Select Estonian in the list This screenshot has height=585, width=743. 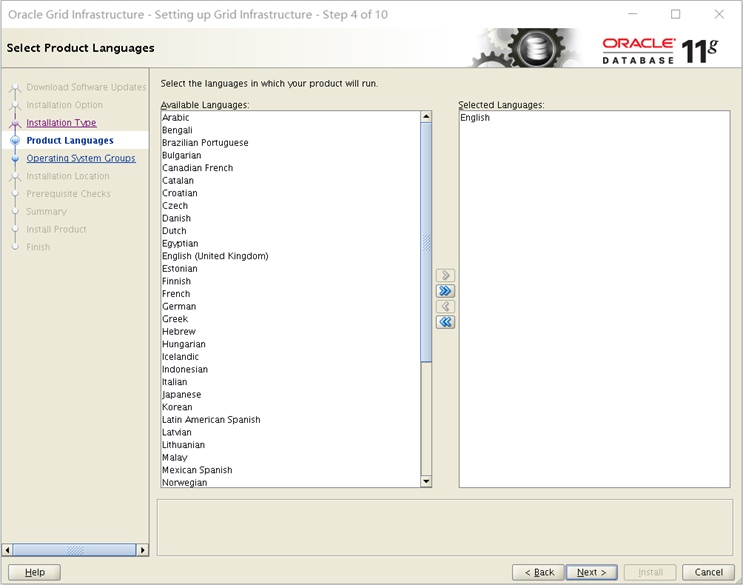(290, 269)
